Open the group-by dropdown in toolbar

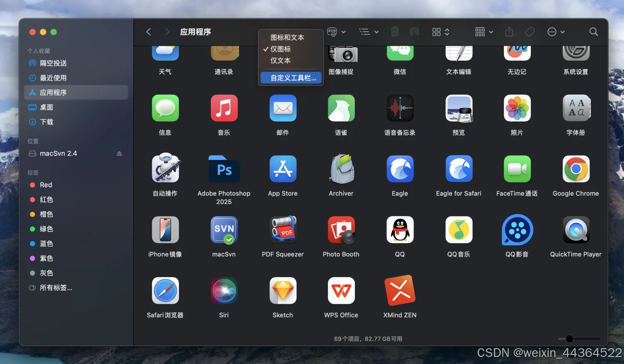484,32
